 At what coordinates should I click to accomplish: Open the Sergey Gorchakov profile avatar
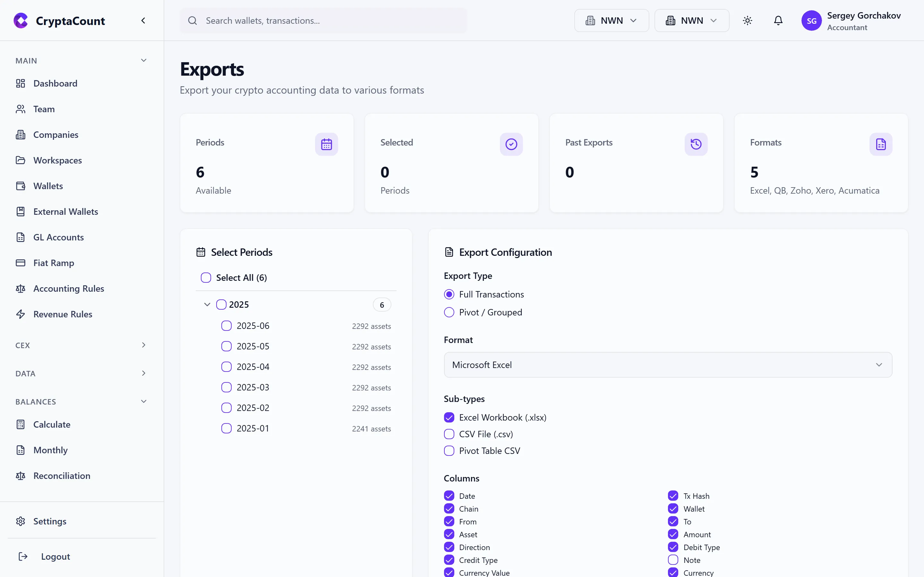tap(812, 21)
